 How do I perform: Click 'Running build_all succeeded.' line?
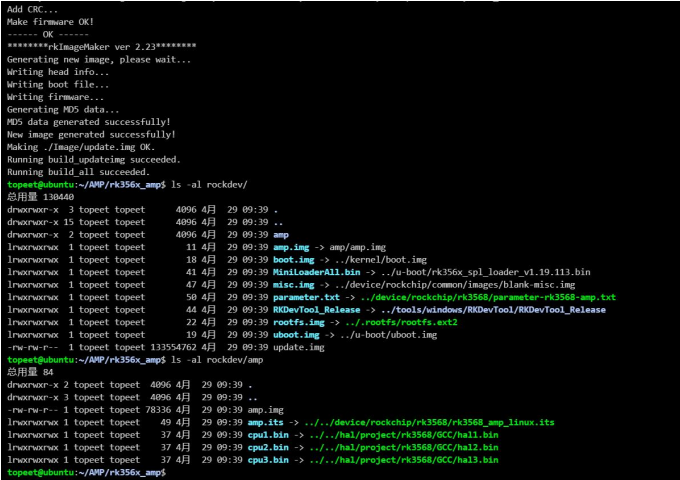pyautogui.click(x=78, y=172)
